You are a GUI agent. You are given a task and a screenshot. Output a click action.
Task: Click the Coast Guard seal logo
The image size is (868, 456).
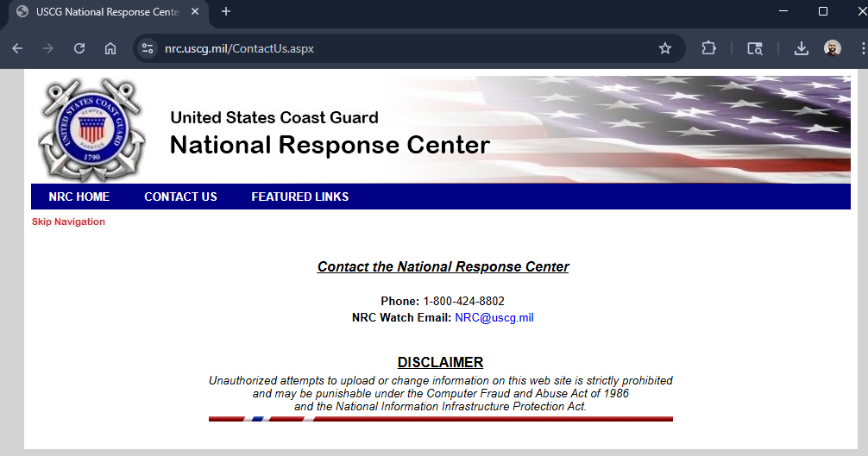point(92,130)
